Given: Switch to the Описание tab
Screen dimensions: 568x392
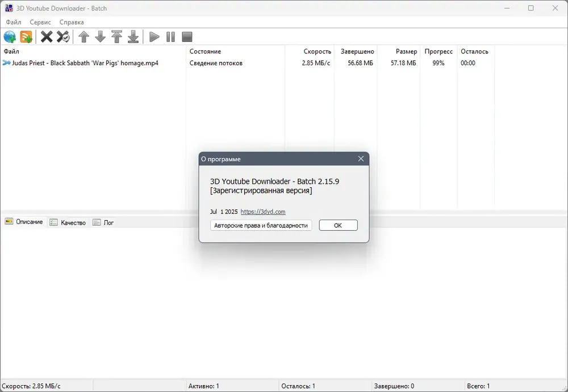Looking at the screenshot, I should coord(24,222).
